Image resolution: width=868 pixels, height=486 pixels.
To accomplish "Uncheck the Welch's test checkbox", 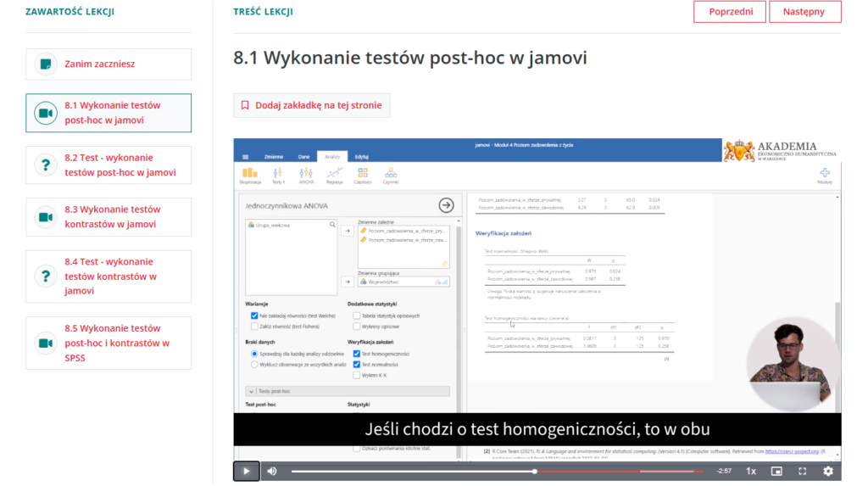I will point(254,316).
